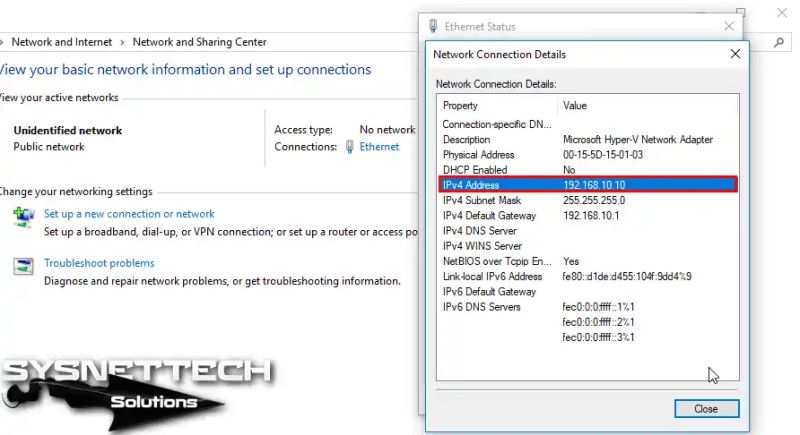Select the Physical Address row
800x435 pixels.
click(x=588, y=155)
